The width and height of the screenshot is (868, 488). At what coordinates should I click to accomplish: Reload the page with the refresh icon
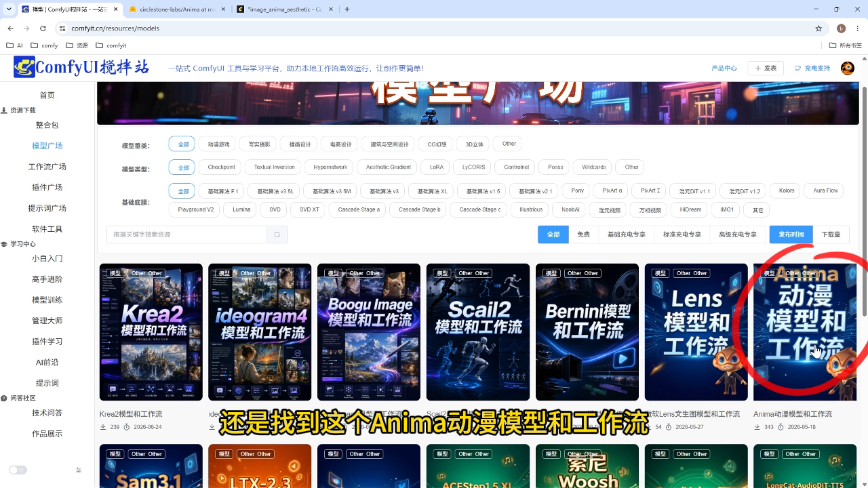click(x=43, y=28)
